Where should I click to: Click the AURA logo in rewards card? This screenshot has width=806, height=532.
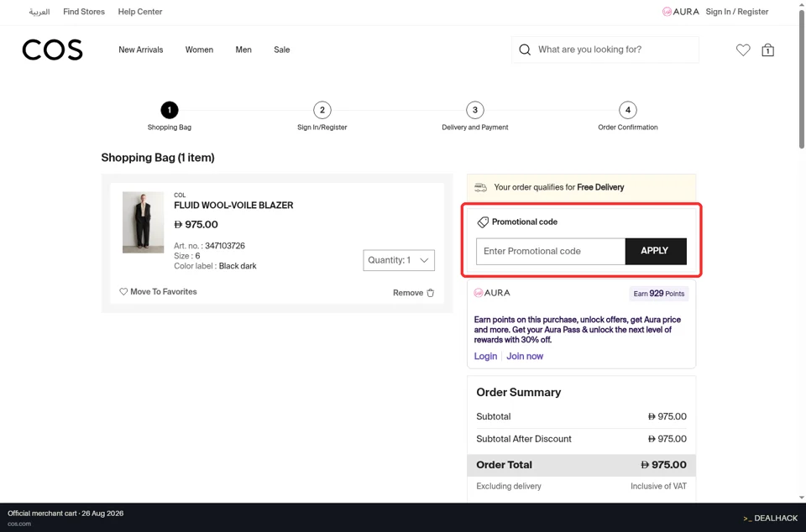[492, 293]
